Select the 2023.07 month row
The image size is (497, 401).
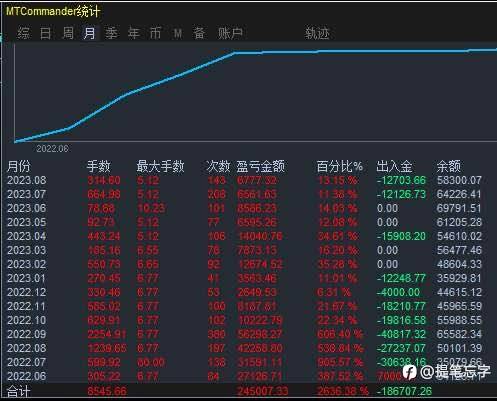click(244, 194)
